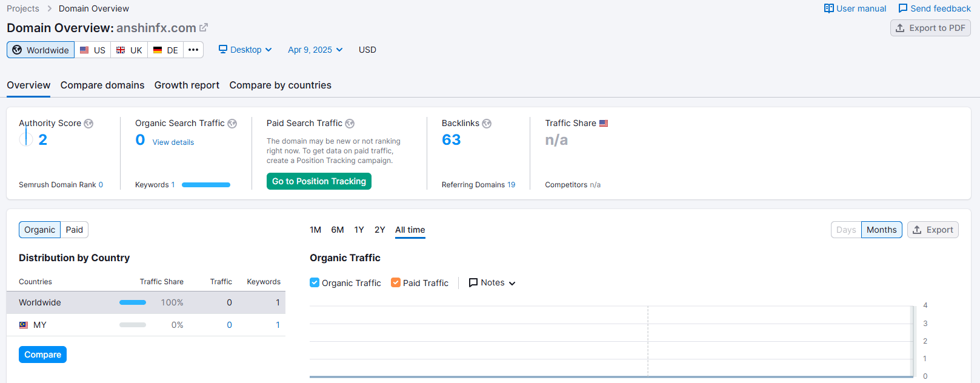The image size is (980, 383).
Task: Click Domain Overview breadcrumb text
Action: pyautogui.click(x=94, y=8)
